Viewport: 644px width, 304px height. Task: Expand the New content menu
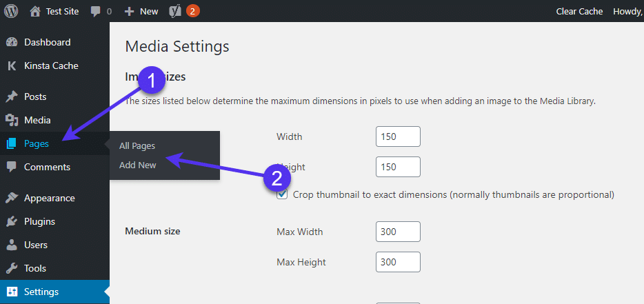(141, 11)
